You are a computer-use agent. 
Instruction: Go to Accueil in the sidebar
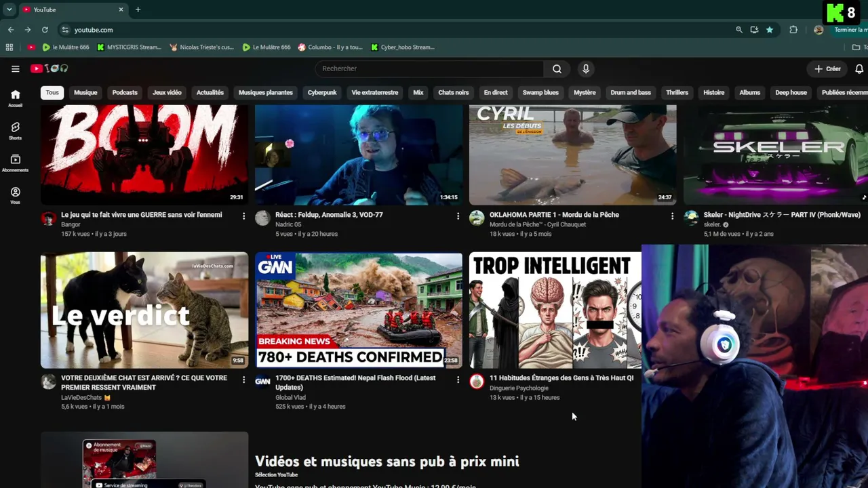[15, 98]
